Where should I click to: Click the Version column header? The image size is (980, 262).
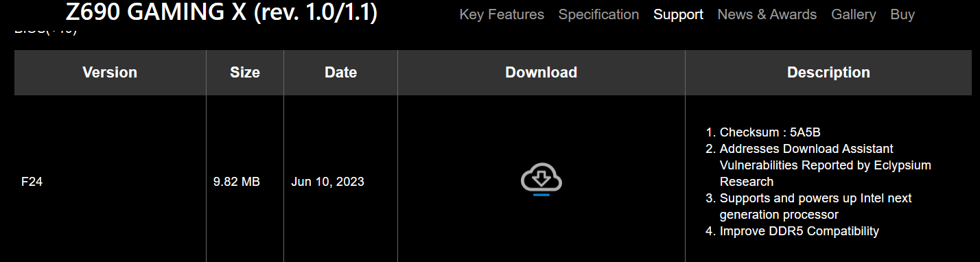pos(110,72)
